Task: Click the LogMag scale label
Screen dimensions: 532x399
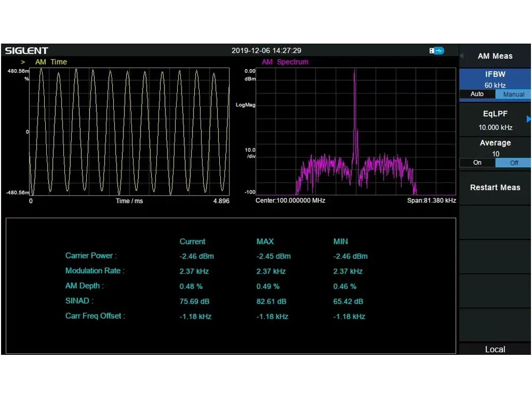Action: [246, 105]
